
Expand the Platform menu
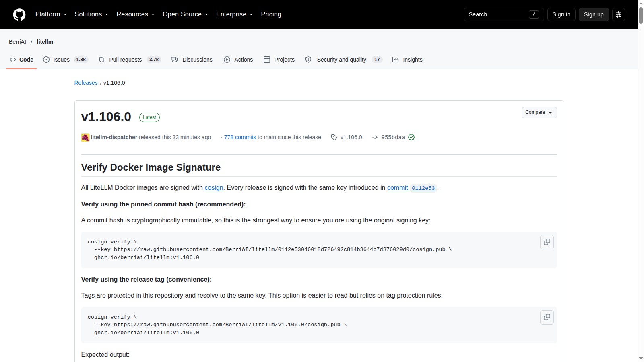(51, 14)
